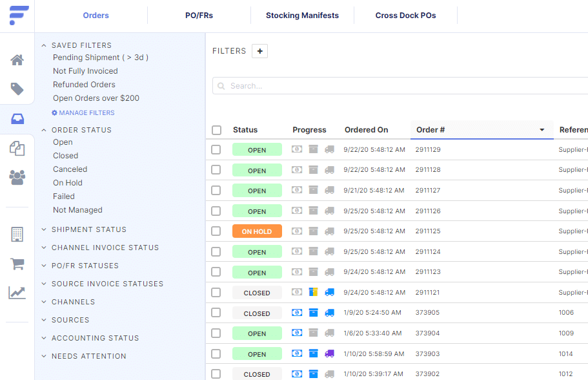Click the Home icon in sidebar
Image resolution: width=588 pixels, height=380 pixels.
[x=17, y=60]
